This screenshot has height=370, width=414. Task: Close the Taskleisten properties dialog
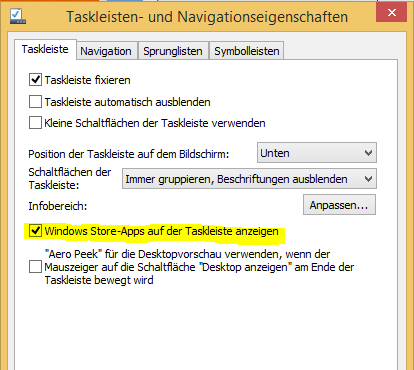[391, 13]
